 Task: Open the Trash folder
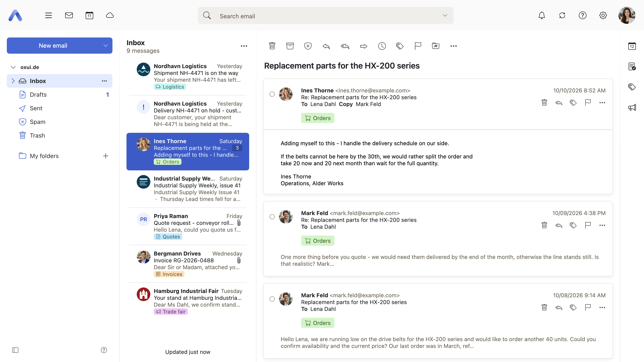coord(59,135)
